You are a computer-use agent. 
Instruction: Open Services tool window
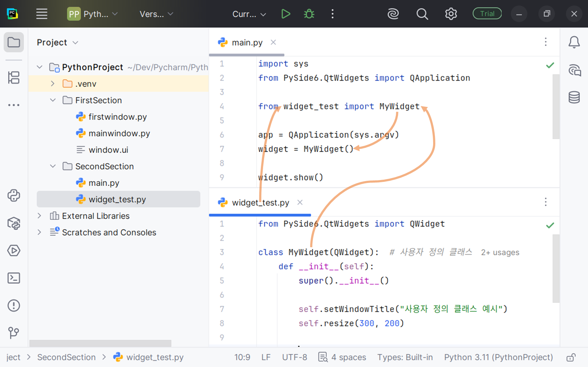click(14, 251)
